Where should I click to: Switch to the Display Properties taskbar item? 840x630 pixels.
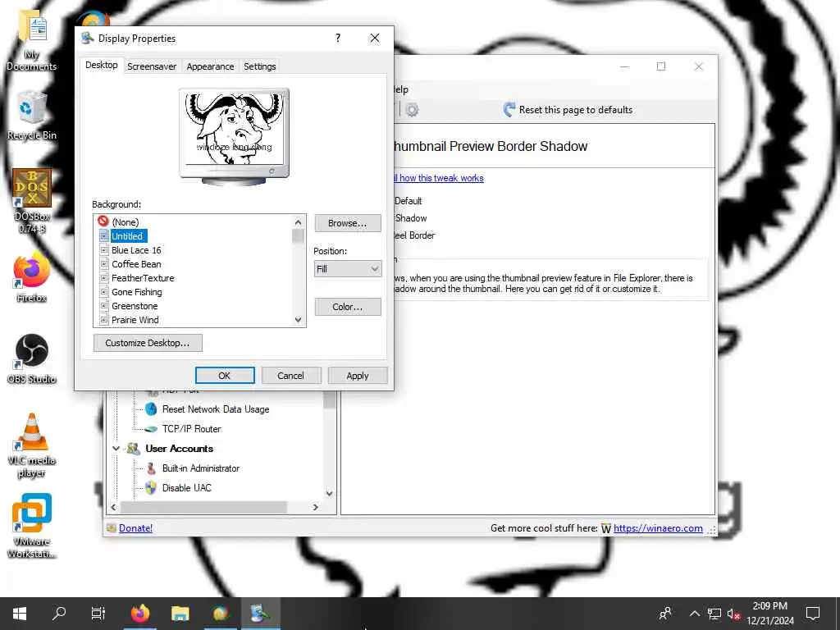pos(260,614)
